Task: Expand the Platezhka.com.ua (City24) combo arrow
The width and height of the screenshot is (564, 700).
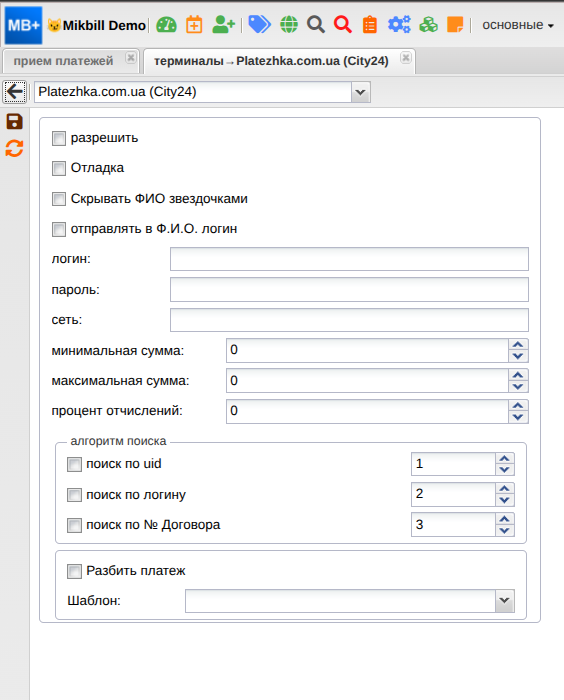Action: [x=360, y=92]
